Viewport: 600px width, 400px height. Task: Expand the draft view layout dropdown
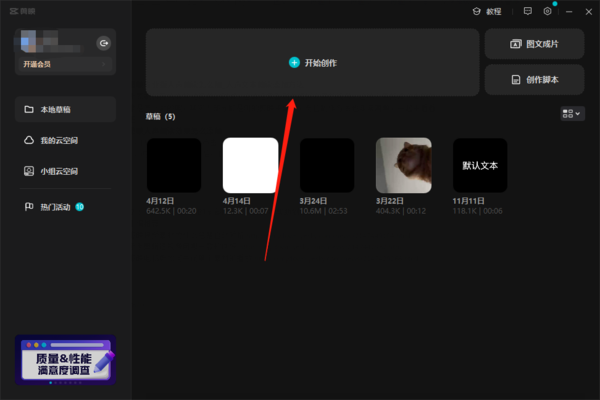point(572,114)
